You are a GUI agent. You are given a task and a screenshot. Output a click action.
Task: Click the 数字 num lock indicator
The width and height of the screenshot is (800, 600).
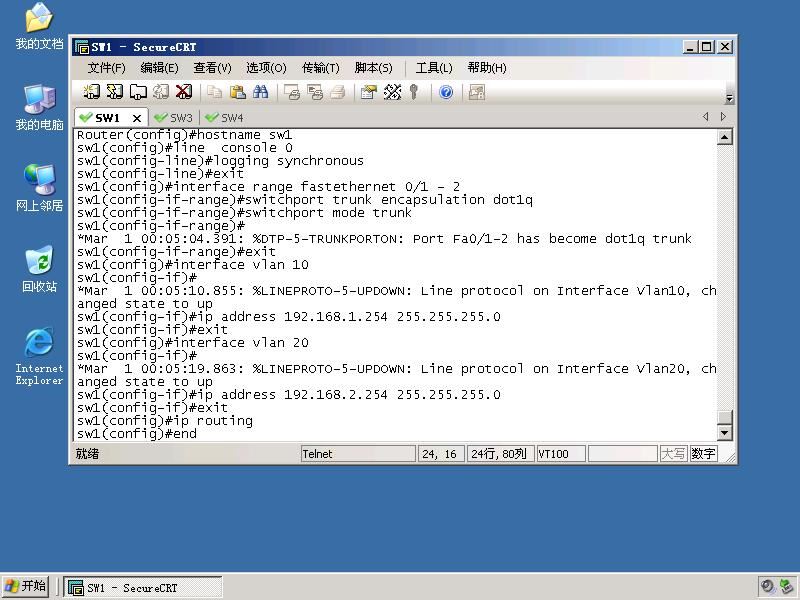pyautogui.click(x=704, y=454)
